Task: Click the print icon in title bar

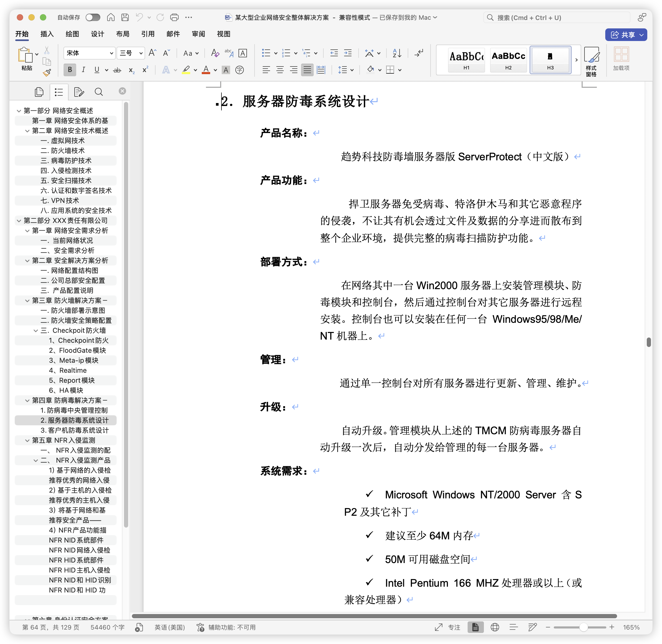Action: point(174,18)
